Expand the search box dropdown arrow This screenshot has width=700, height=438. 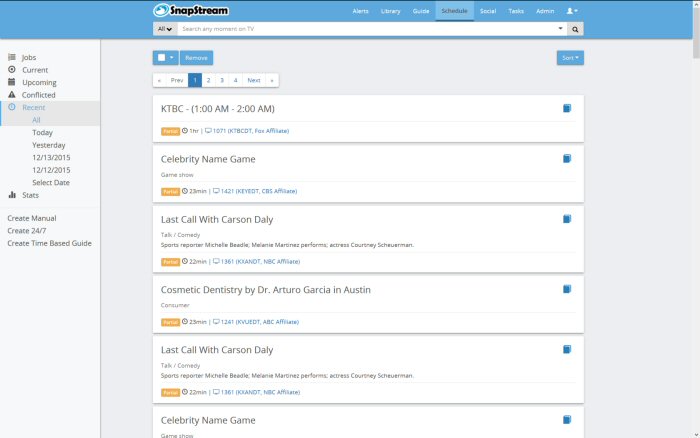coord(560,29)
